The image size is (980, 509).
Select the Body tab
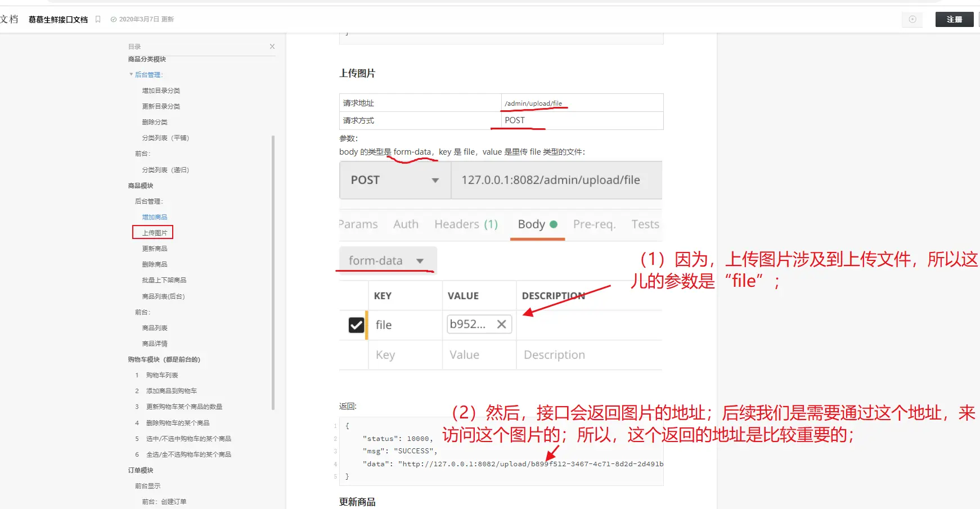537,224
